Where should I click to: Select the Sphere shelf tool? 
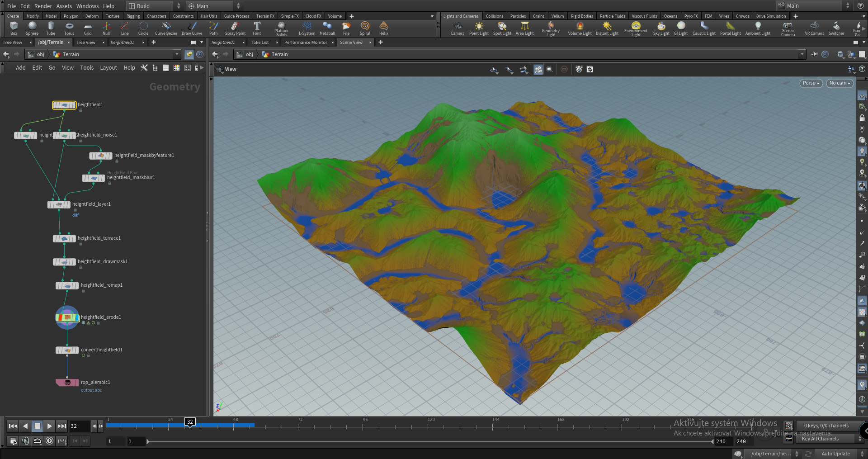(32, 28)
